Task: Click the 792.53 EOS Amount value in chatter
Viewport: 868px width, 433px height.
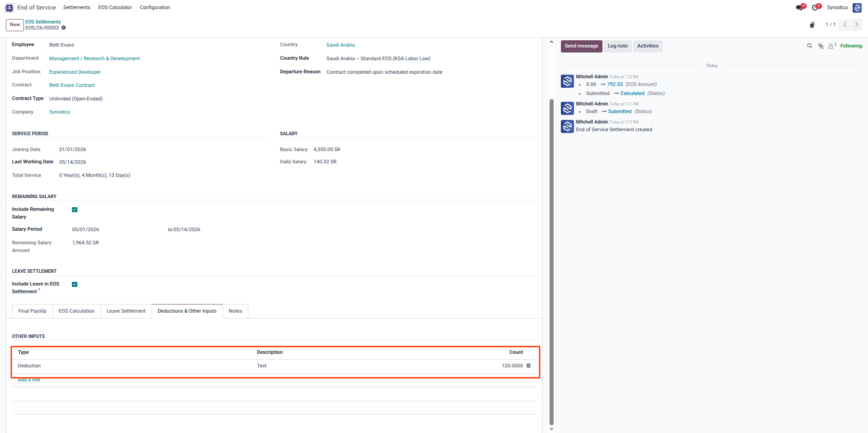Action: click(615, 85)
